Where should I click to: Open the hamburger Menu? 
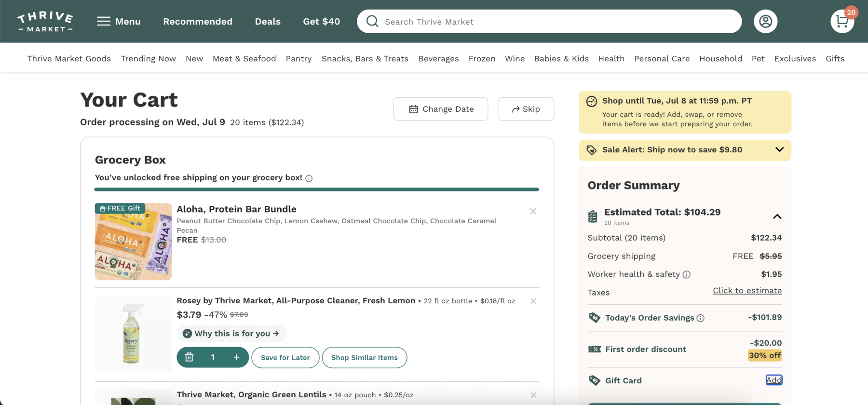click(x=119, y=21)
